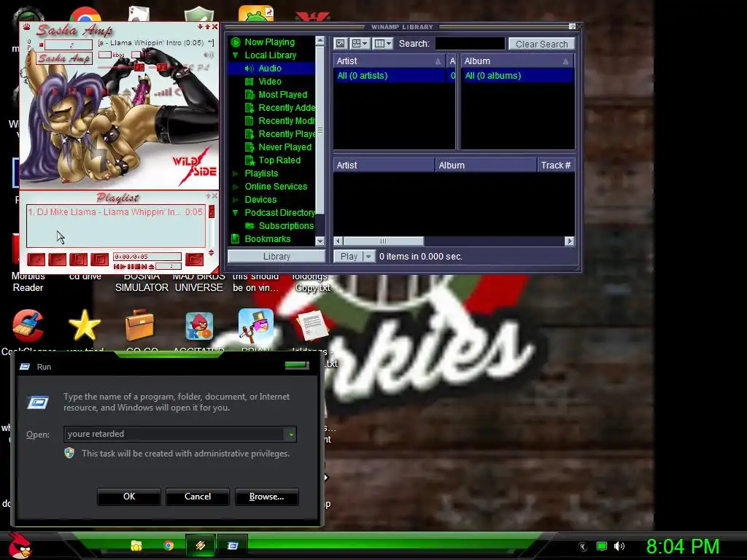
Task: Select the All (0 albums) row
Action: tap(517, 76)
